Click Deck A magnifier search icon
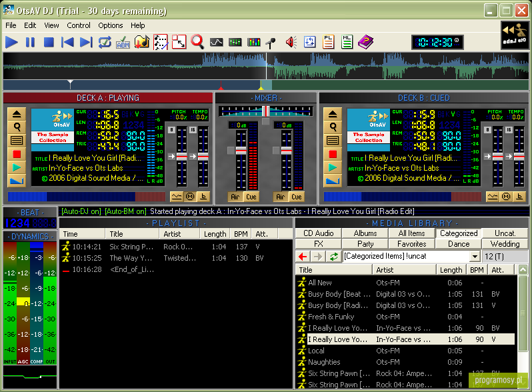 coord(17,127)
